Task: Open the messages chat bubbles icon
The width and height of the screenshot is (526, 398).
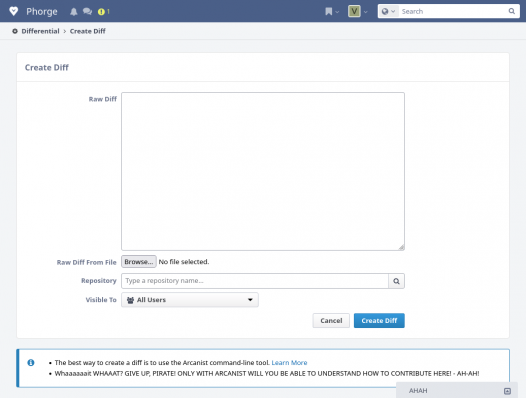Action: (87, 12)
